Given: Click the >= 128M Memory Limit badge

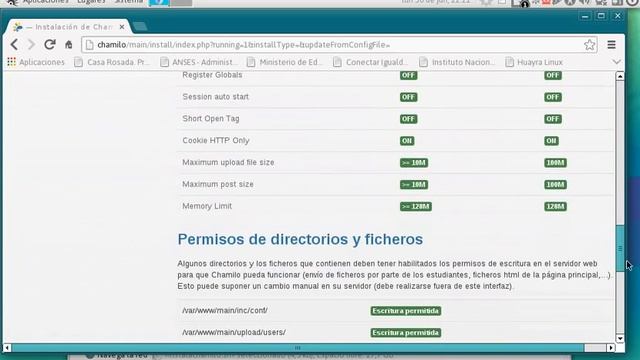Looking at the screenshot, I should [x=416, y=207].
